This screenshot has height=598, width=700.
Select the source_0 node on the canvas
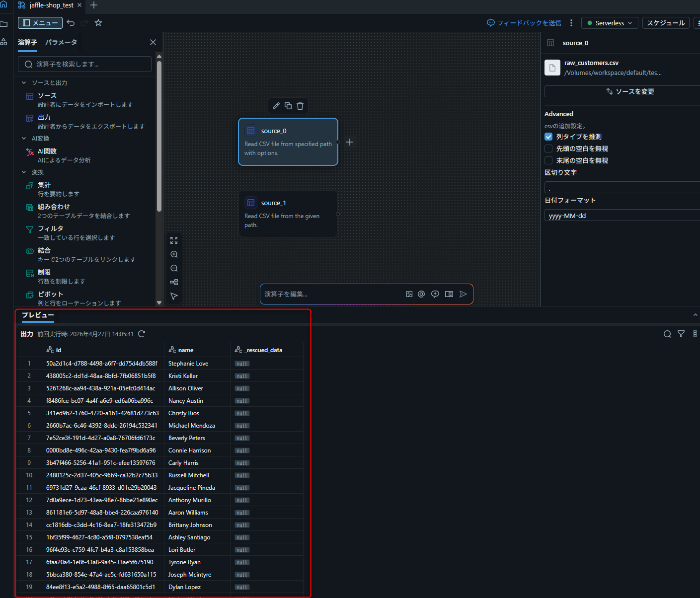point(288,142)
